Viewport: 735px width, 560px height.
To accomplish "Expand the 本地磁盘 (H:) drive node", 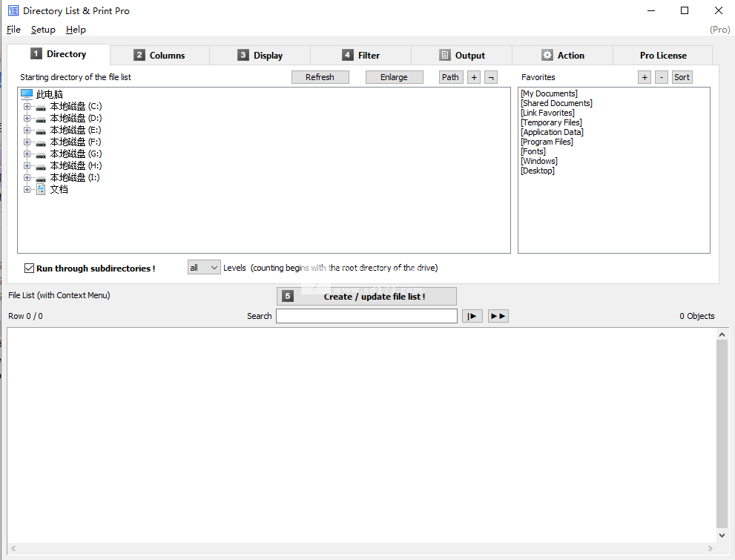I will (27, 166).
